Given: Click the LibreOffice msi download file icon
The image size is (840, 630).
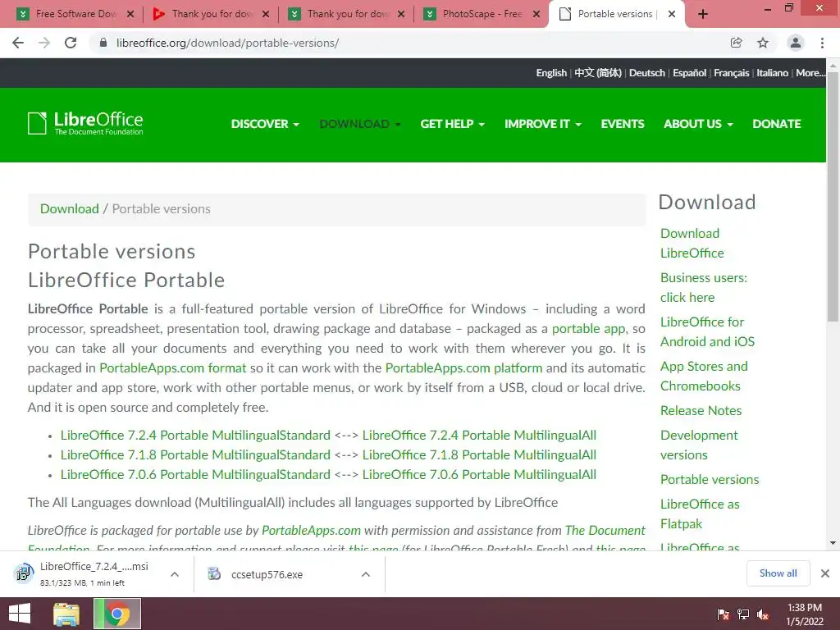Looking at the screenshot, I should click(24, 573).
